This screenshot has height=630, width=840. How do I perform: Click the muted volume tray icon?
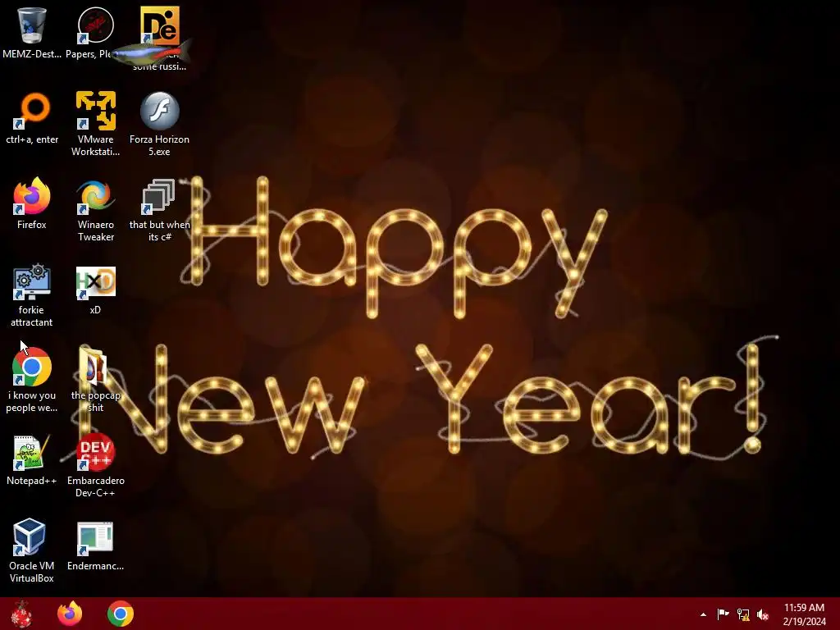pyautogui.click(x=763, y=614)
